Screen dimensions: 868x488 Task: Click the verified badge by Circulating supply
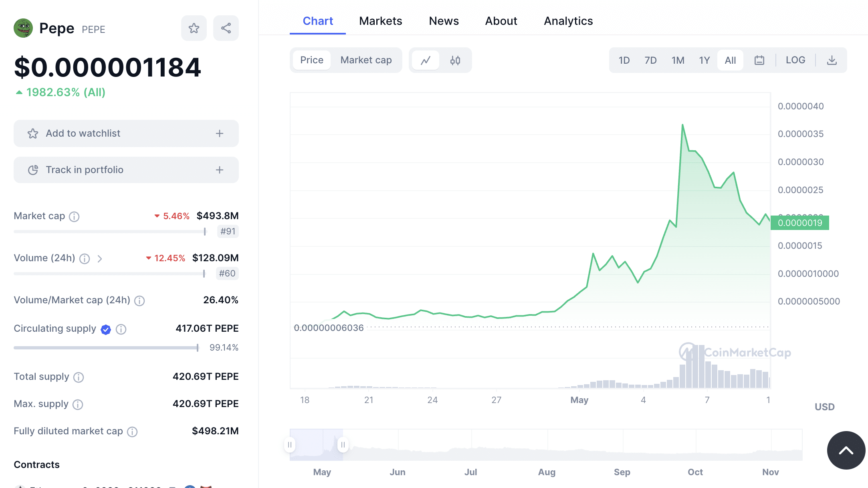[106, 329]
